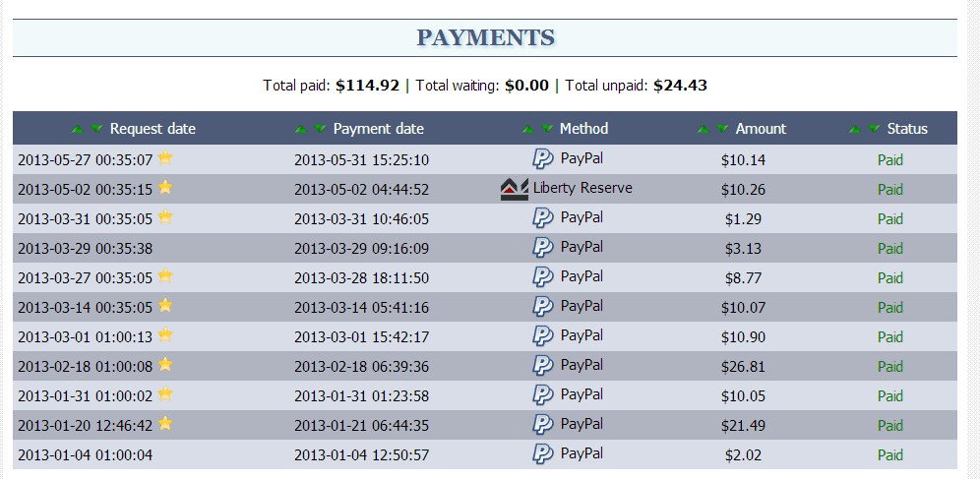Sort Request date ascending with up arrow
The height and width of the screenshot is (480, 980).
(78, 129)
